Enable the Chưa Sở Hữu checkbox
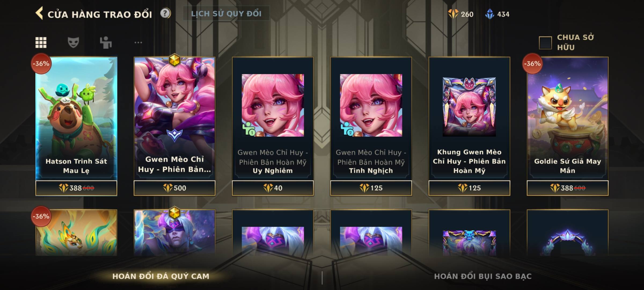Viewport: 644px width, 290px height. (x=545, y=43)
